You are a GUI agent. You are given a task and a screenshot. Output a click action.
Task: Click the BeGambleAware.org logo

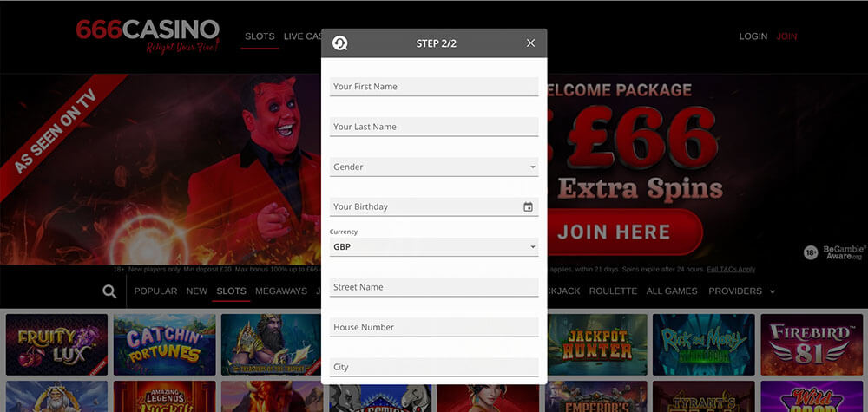(845, 252)
